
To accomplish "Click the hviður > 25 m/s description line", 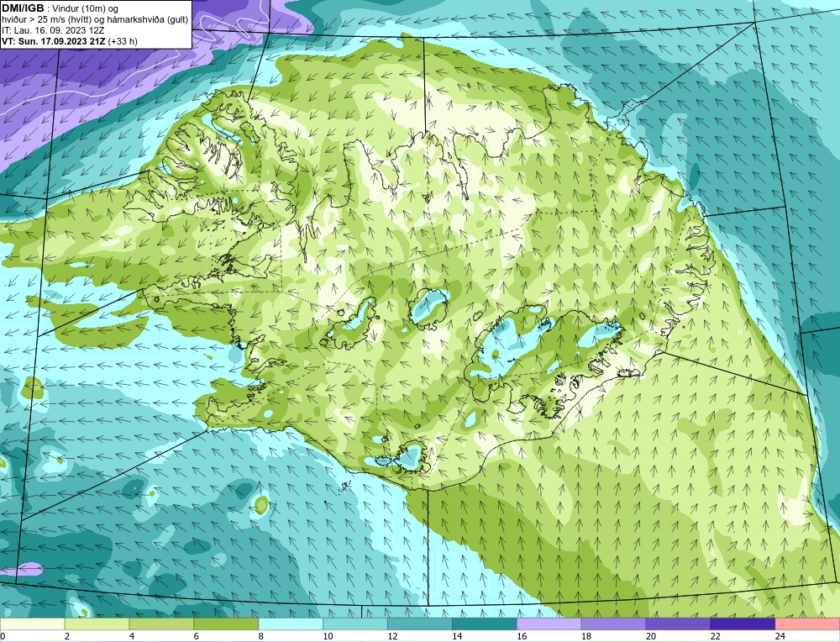I will 95,20.
